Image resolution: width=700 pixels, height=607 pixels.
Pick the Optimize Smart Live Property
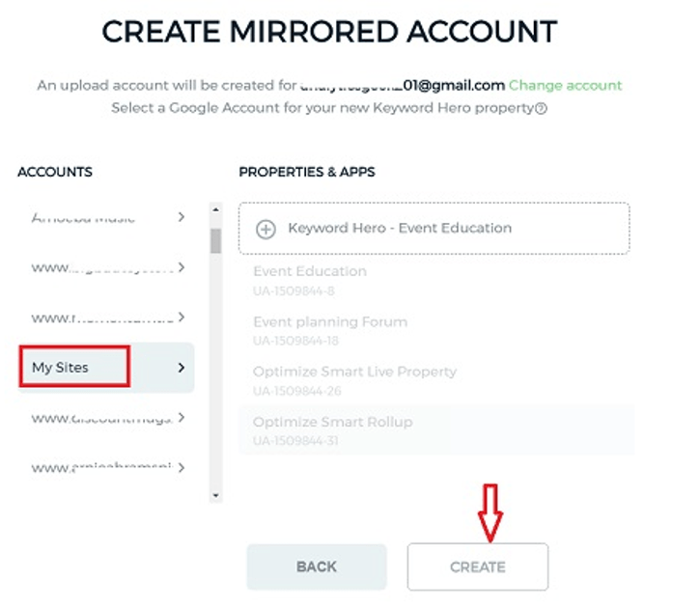pos(354,372)
